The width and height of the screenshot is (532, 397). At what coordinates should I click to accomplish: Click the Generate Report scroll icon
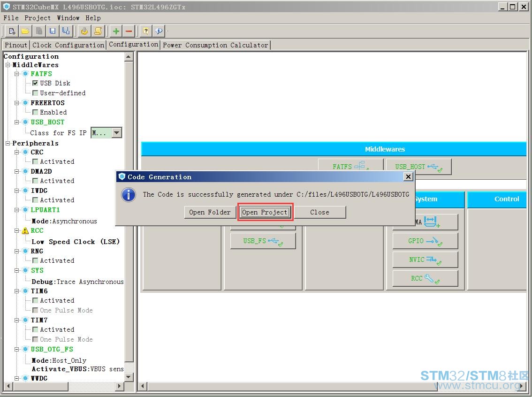(98, 31)
